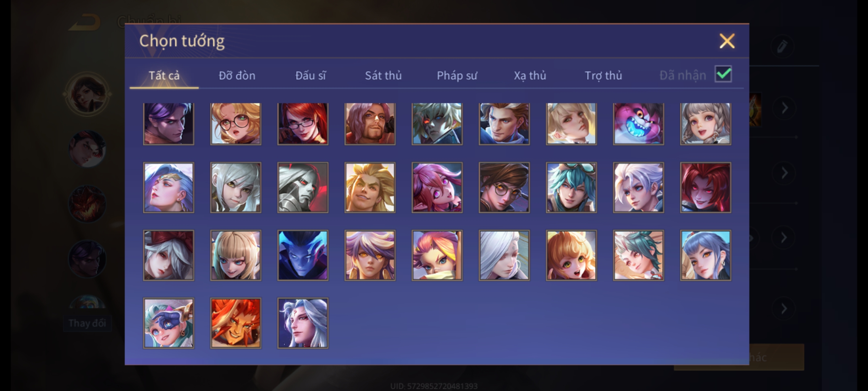Switch to the Đỡ đòn tab

coord(237,75)
